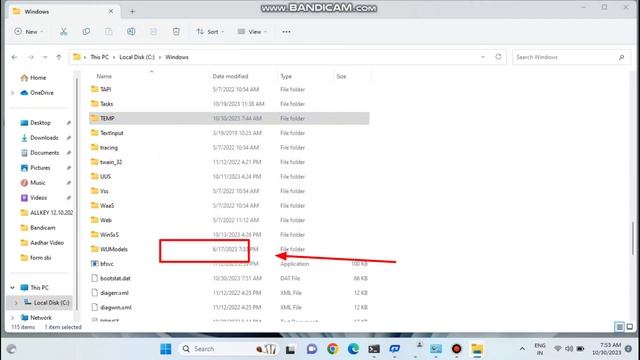
Task: Close the Windows tab
Action: click(111, 11)
